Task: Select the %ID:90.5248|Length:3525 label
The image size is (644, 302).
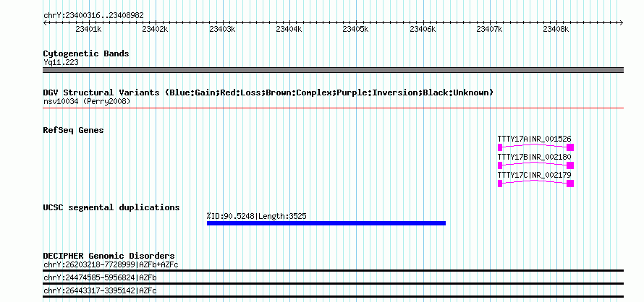Action: point(257,216)
